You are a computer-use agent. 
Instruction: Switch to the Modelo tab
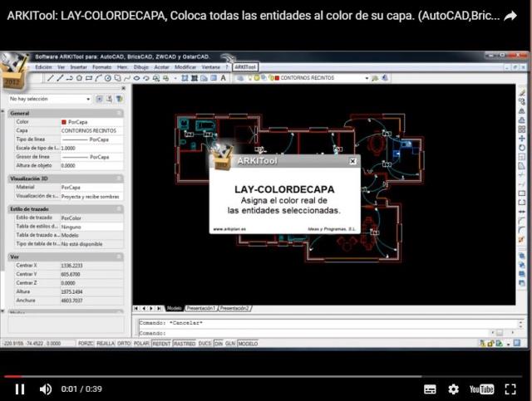174,309
